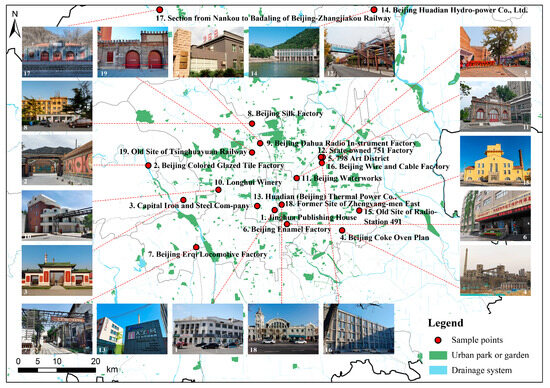Open photo 5 of the red brick plaza

(x=495, y=52)
